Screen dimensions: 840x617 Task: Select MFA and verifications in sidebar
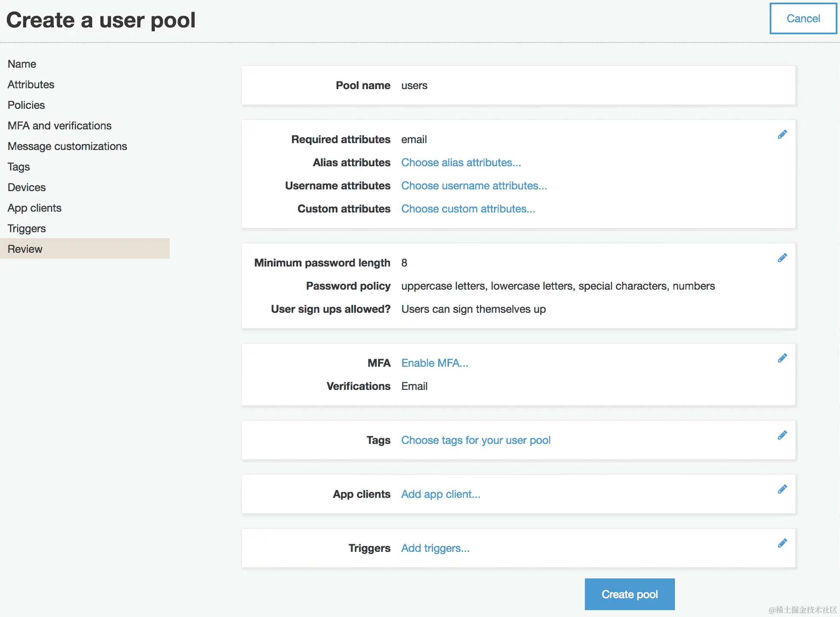click(x=60, y=126)
